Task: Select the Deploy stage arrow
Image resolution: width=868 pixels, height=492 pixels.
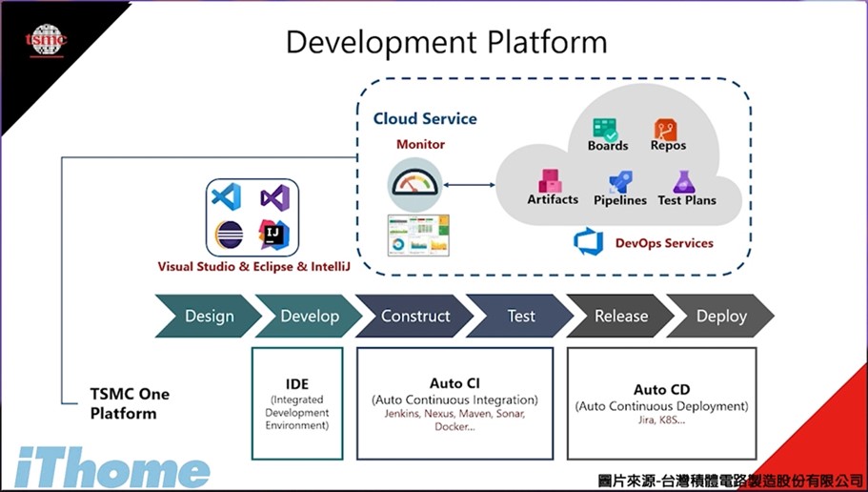Action: pos(720,316)
